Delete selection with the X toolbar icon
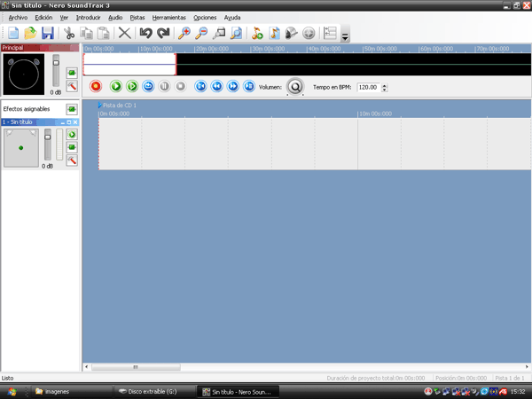The image size is (532, 399). (x=124, y=34)
